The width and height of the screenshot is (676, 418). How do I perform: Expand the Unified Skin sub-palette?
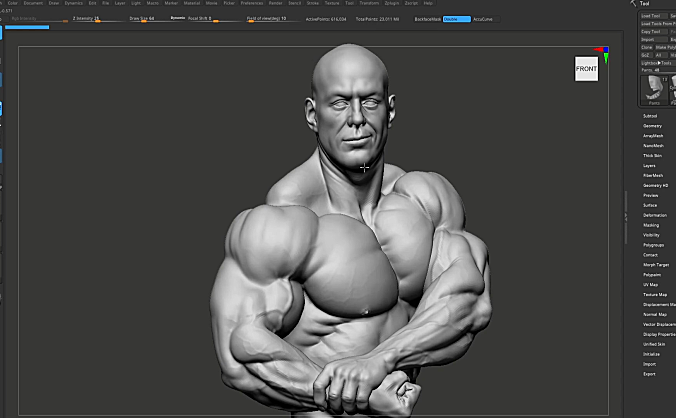654,344
